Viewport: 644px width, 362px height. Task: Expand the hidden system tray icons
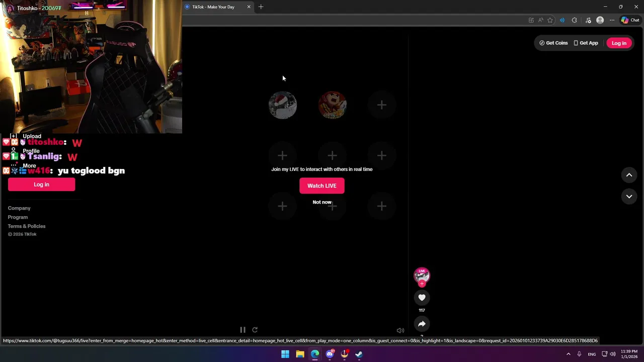coord(569,354)
